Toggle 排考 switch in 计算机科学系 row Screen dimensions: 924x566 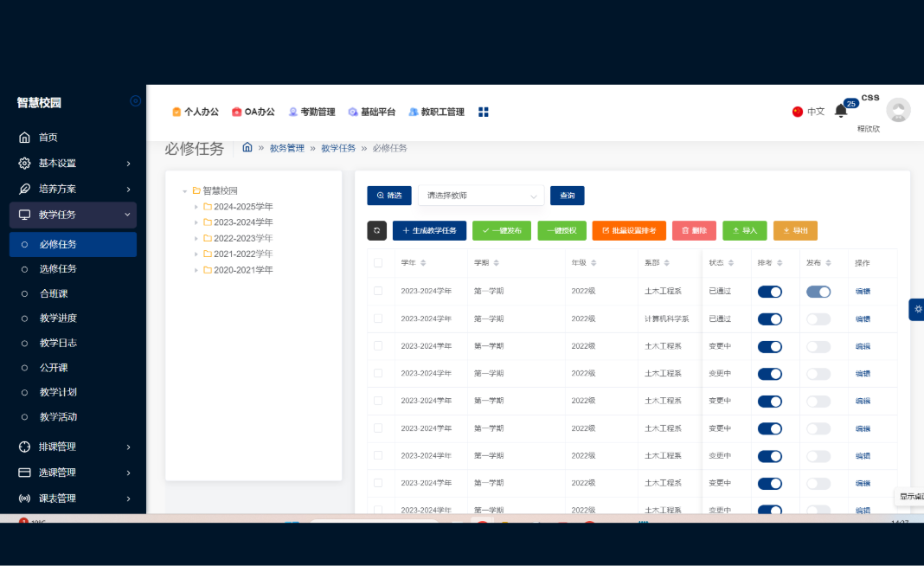click(770, 319)
